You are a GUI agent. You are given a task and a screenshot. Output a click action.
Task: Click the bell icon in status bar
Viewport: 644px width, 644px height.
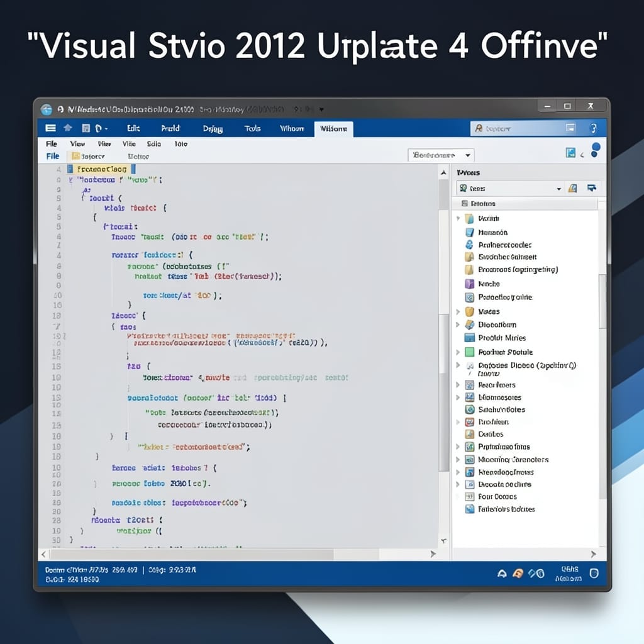click(502, 574)
